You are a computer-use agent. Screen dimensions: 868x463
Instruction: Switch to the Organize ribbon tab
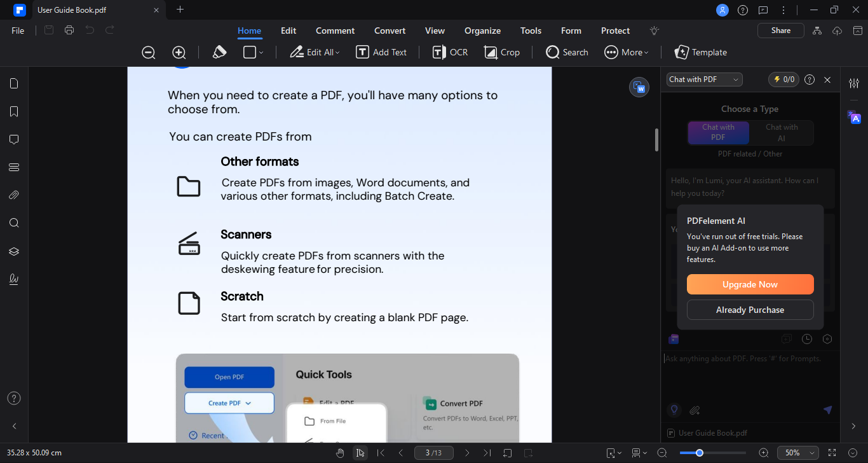point(482,31)
